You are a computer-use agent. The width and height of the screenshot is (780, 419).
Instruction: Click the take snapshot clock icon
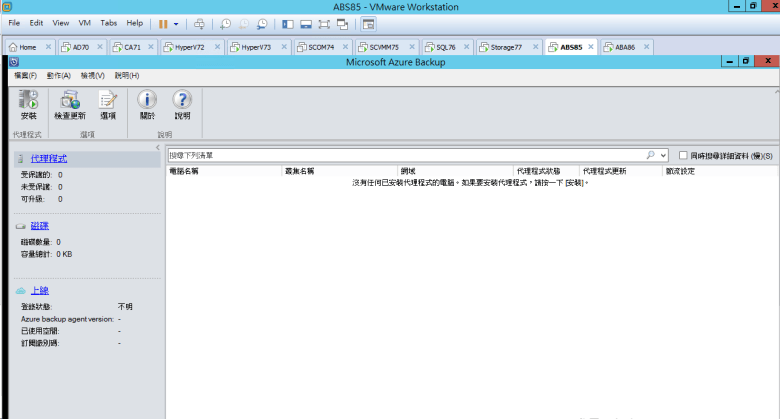(225, 22)
